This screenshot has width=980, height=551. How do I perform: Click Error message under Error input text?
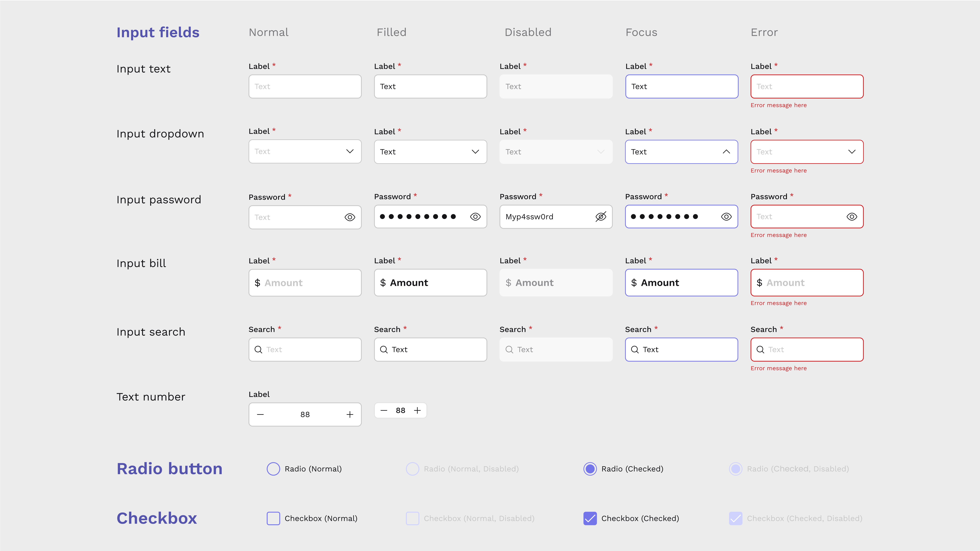[x=778, y=105]
